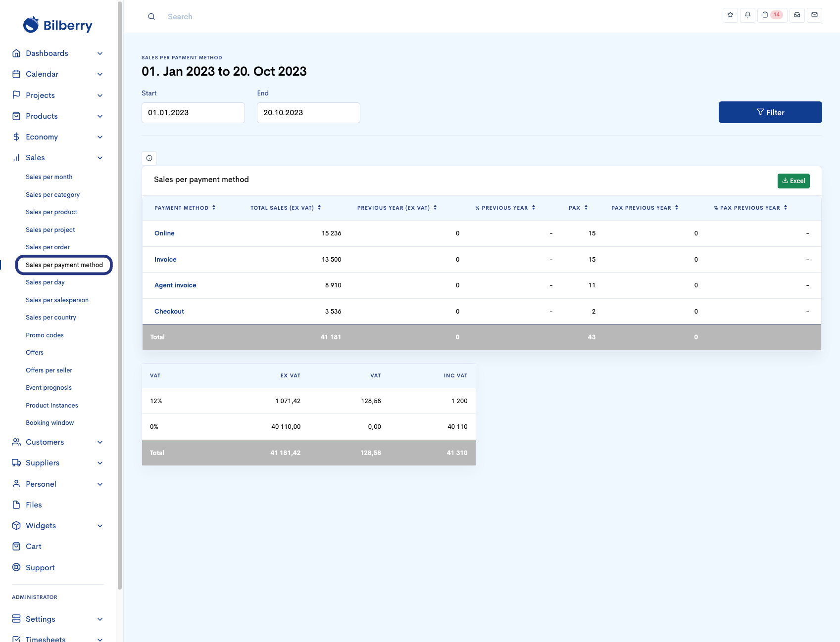Click the '41 181' total sales cell
Screen dimensions: 840x642
click(331, 337)
